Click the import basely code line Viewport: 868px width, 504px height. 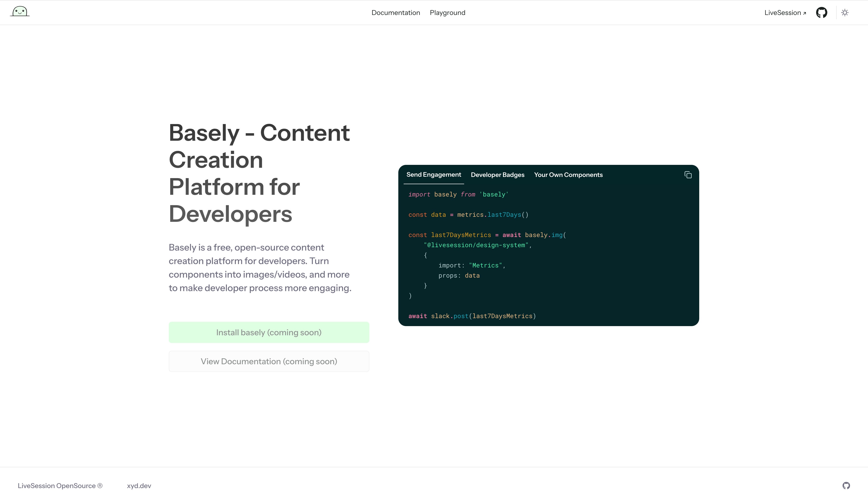(458, 194)
